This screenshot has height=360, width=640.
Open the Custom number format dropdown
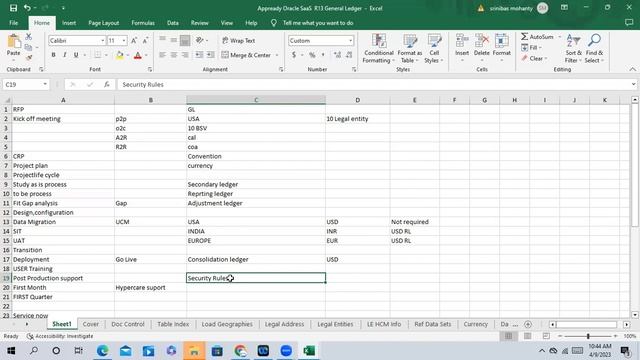click(x=350, y=40)
